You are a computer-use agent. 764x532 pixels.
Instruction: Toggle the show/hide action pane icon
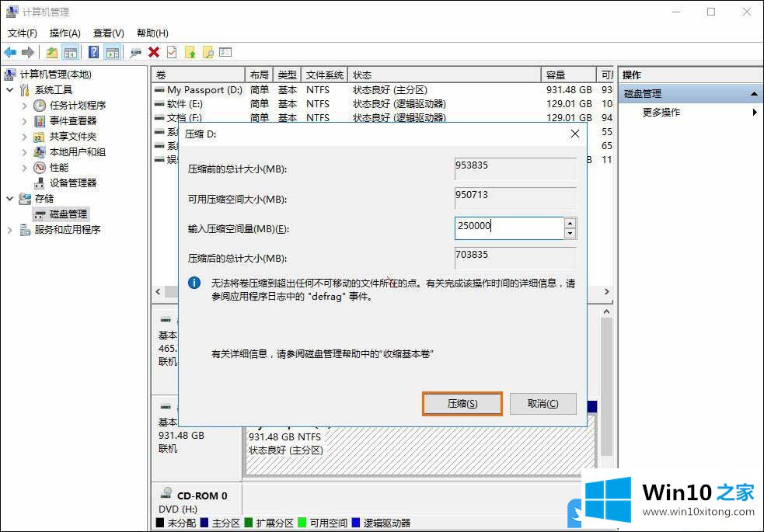pos(113,52)
